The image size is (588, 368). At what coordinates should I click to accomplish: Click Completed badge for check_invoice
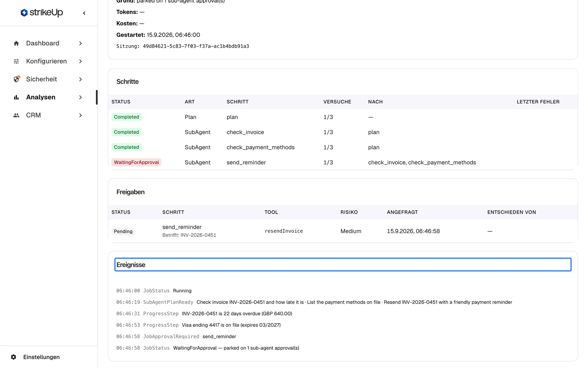click(126, 132)
